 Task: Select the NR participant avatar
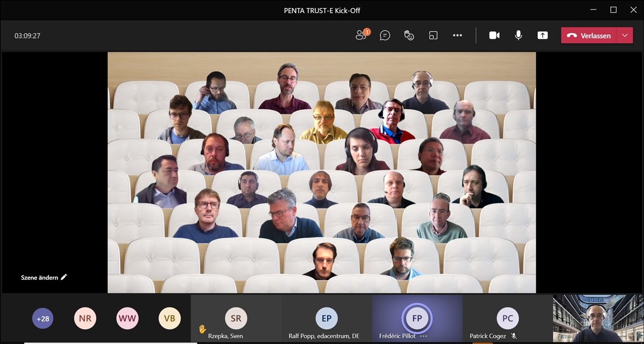coord(85,318)
